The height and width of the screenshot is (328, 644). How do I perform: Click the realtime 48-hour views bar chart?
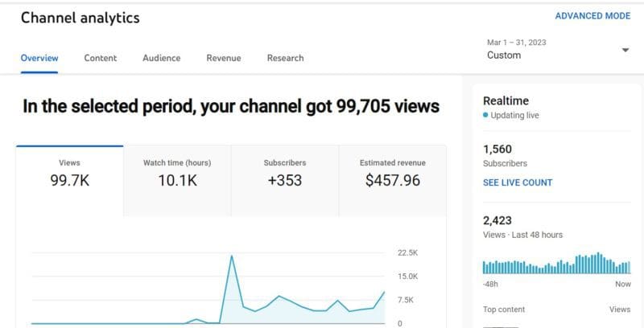(556, 263)
